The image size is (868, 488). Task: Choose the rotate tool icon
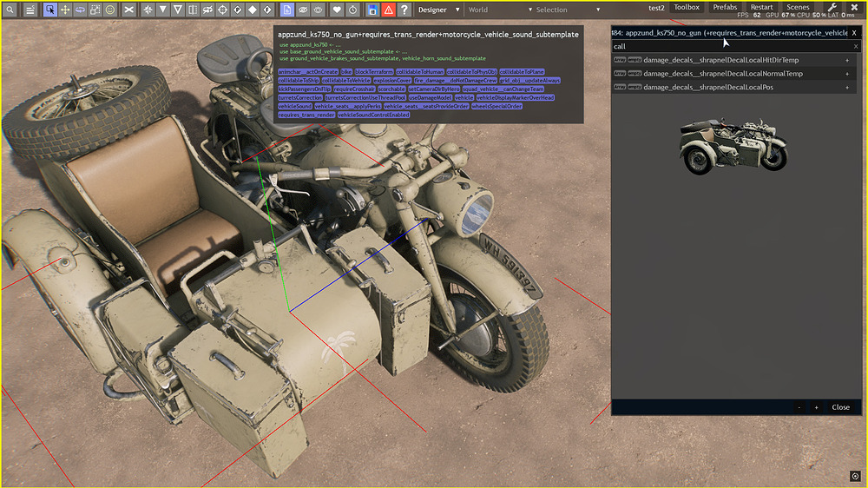pyautogui.click(x=80, y=10)
